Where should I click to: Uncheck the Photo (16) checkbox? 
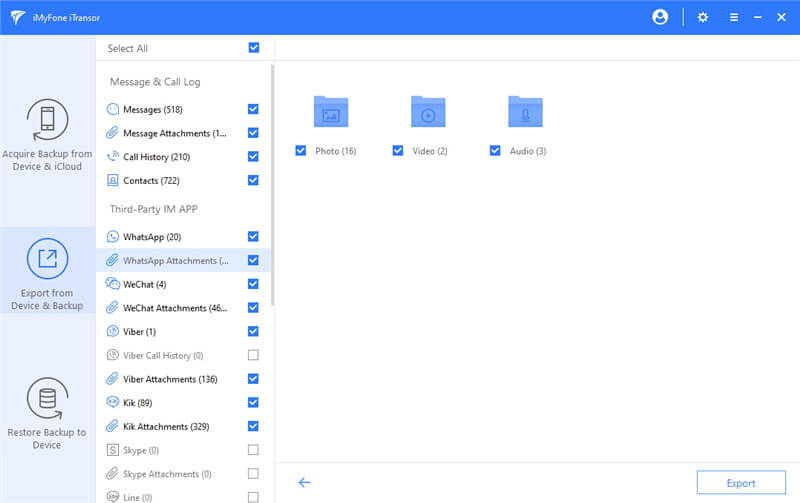click(x=301, y=150)
